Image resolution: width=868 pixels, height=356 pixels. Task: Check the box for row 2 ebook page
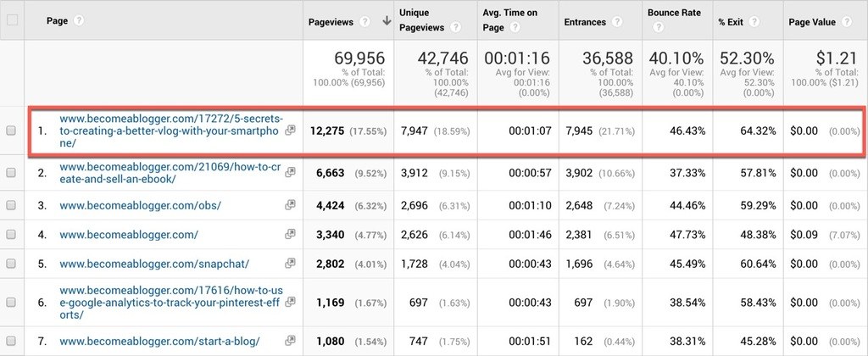click(x=10, y=173)
